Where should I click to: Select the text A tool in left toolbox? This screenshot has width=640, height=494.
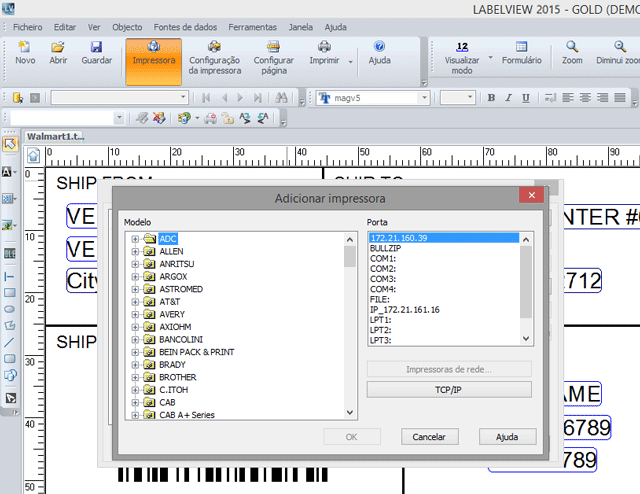point(7,172)
